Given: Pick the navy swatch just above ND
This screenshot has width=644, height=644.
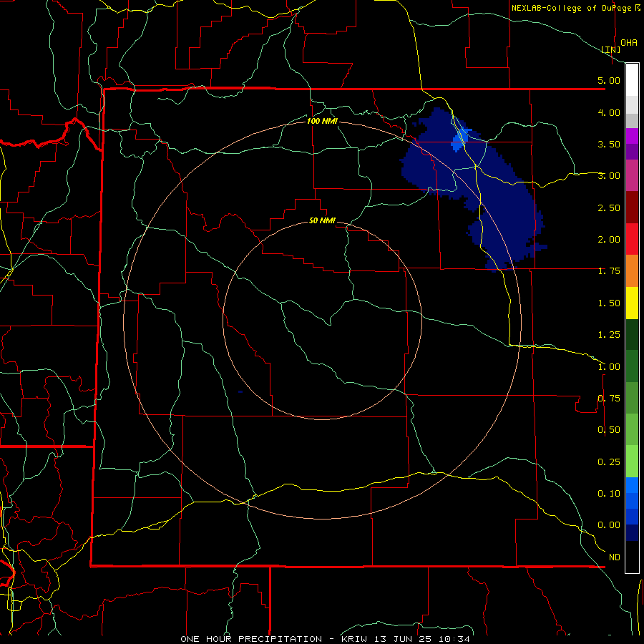Looking at the screenshot, I should pos(632,533).
